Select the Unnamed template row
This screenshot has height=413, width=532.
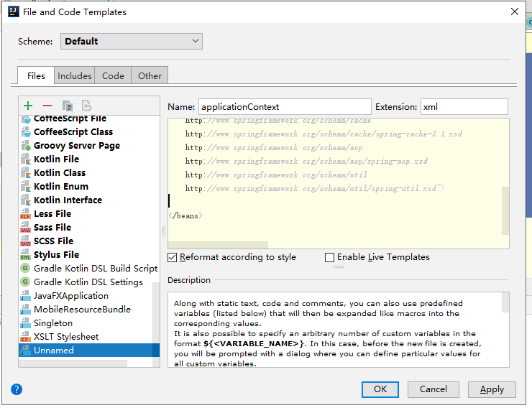point(89,351)
